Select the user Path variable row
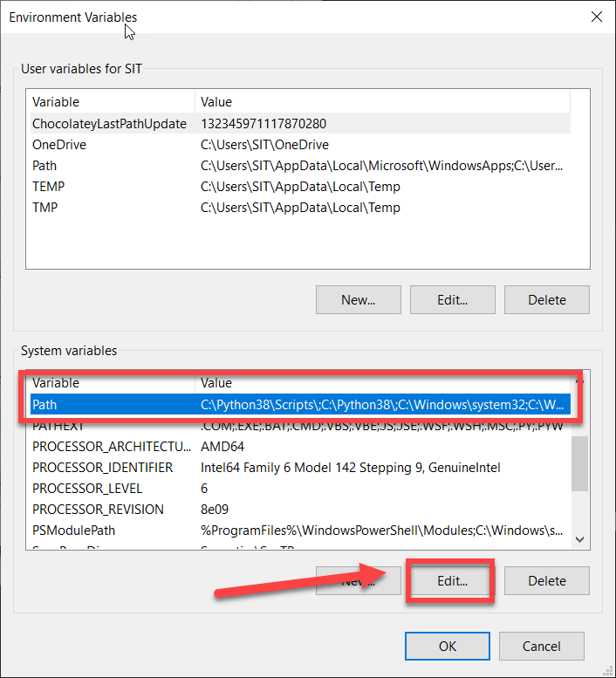 (300, 166)
